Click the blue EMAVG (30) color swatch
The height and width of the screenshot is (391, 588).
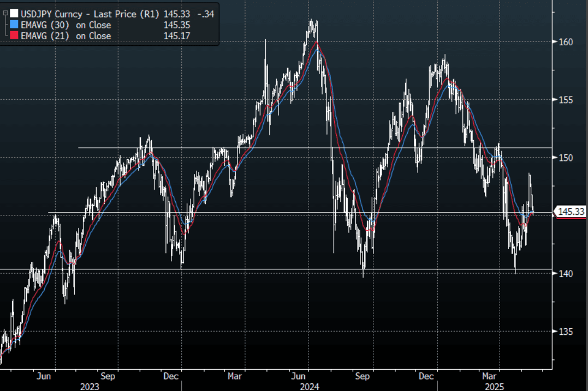[x=15, y=25]
